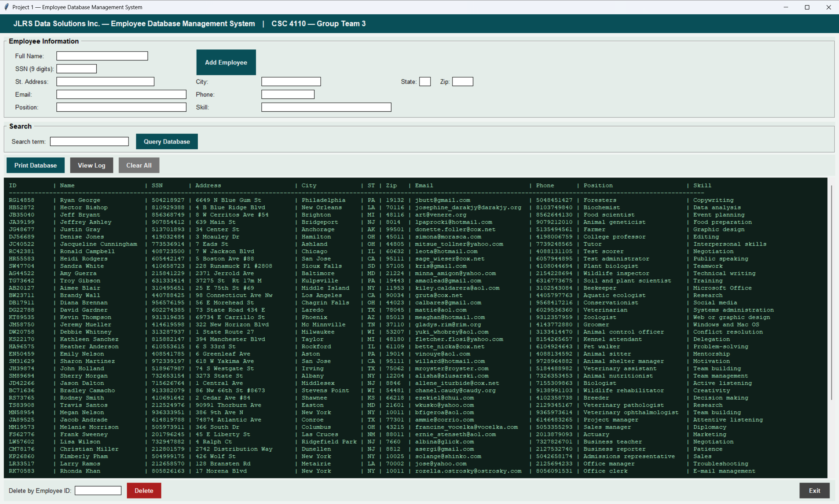Select the St. Address text field

point(105,81)
